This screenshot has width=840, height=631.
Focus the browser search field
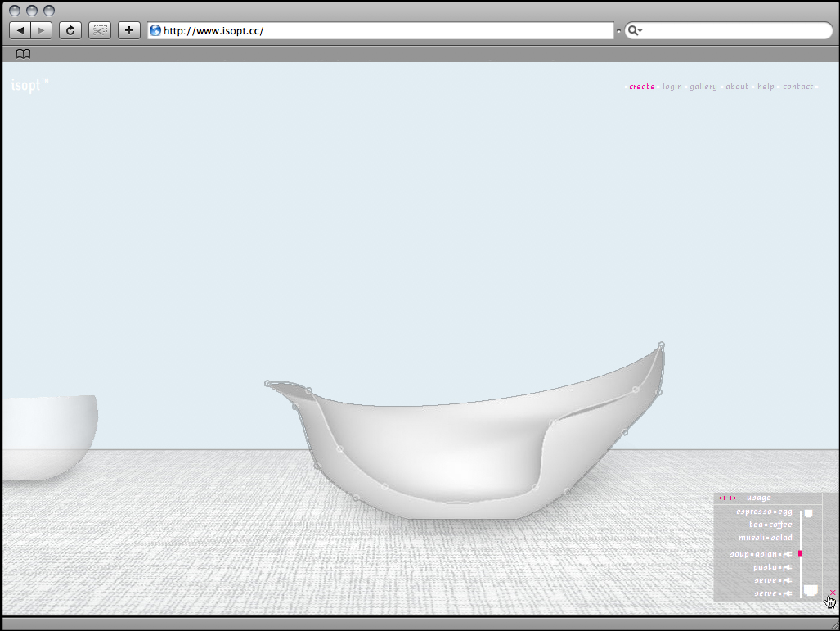click(729, 30)
